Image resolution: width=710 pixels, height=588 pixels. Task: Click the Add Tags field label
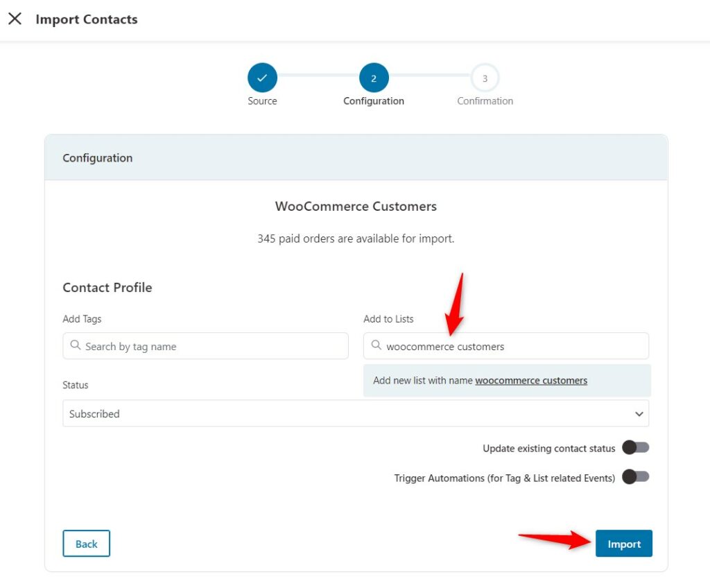[x=82, y=319]
